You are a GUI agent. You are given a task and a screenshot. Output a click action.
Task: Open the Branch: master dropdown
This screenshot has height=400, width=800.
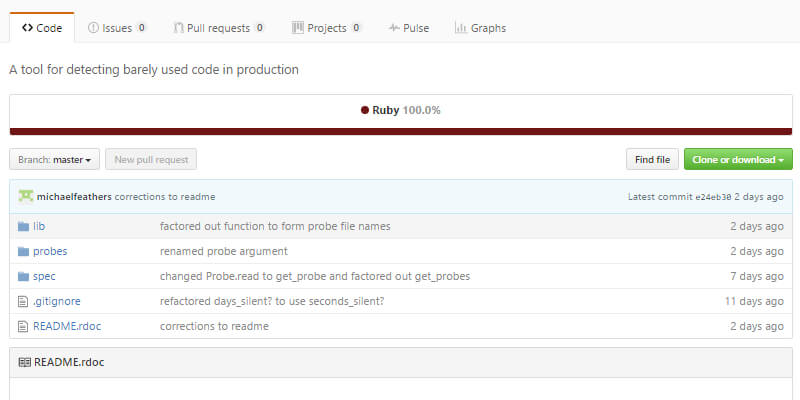point(54,159)
